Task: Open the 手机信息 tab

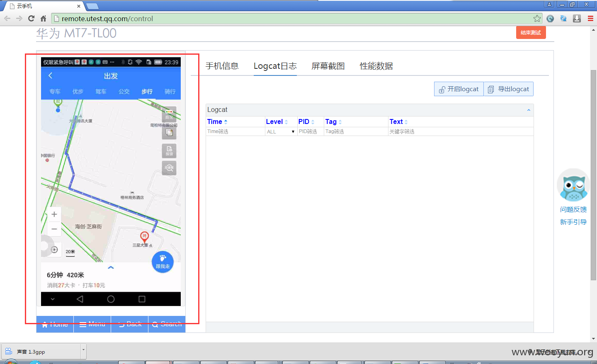Action: click(222, 66)
